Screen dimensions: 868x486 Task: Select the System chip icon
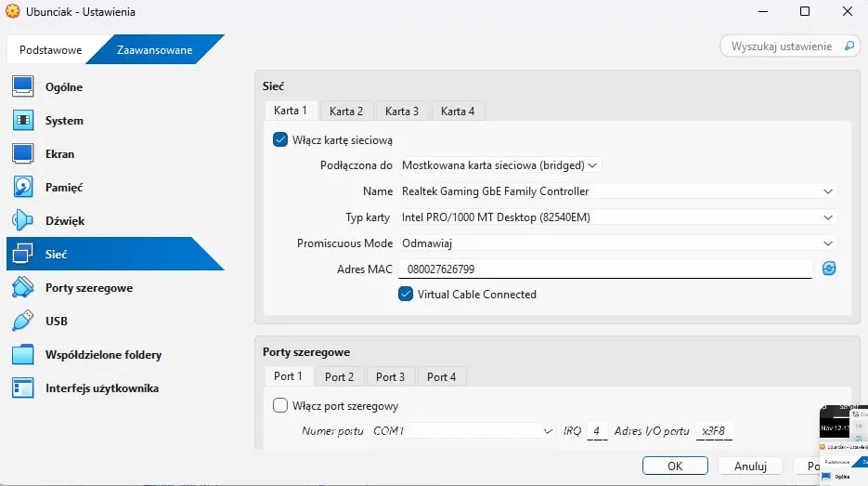pyautogui.click(x=22, y=120)
